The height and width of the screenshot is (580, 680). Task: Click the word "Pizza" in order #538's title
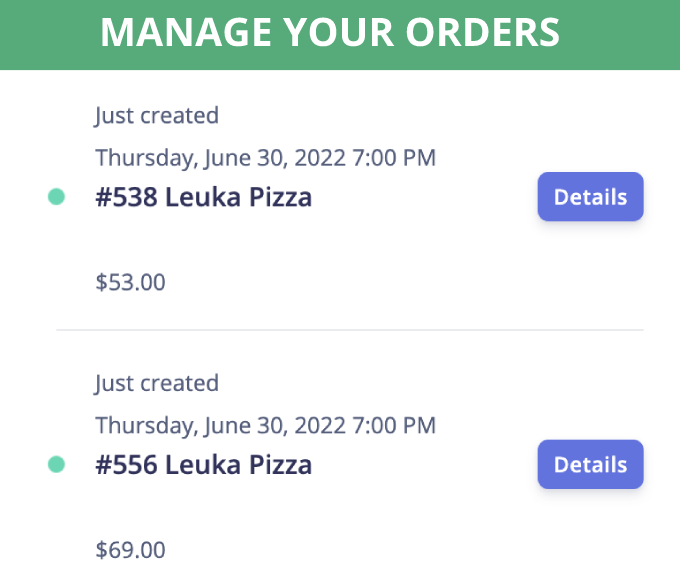pyautogui.click(x=280, y=197)
